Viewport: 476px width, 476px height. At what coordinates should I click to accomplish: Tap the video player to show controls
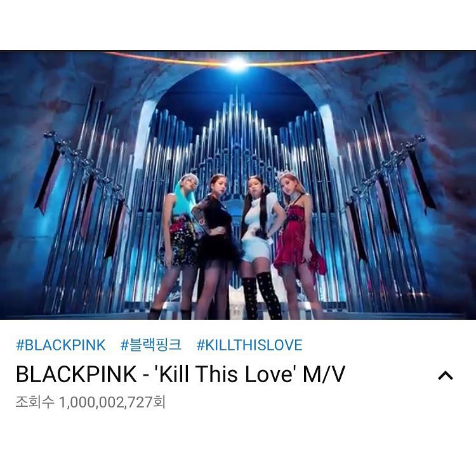click(238, 185)
